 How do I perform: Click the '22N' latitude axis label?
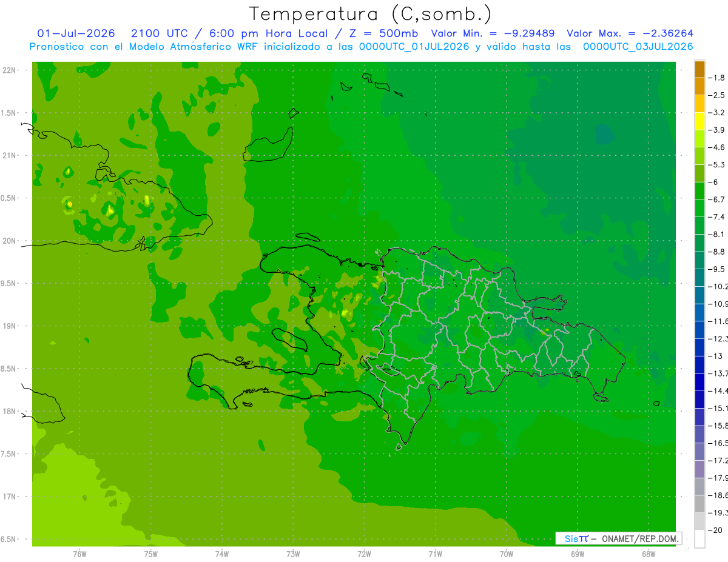pyautogui.click(x=9, y=70)
